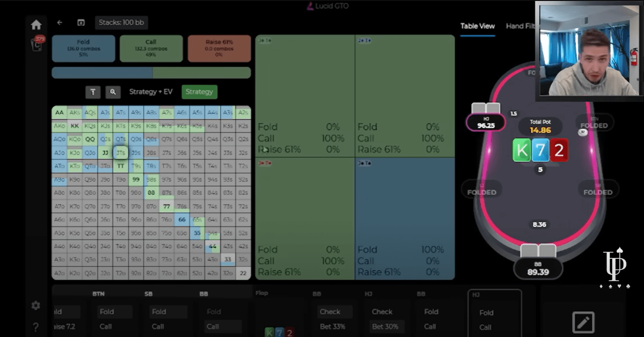Click the export window icon beside Stacks
The width and height of the screenshot is (644, 337).
81,23
